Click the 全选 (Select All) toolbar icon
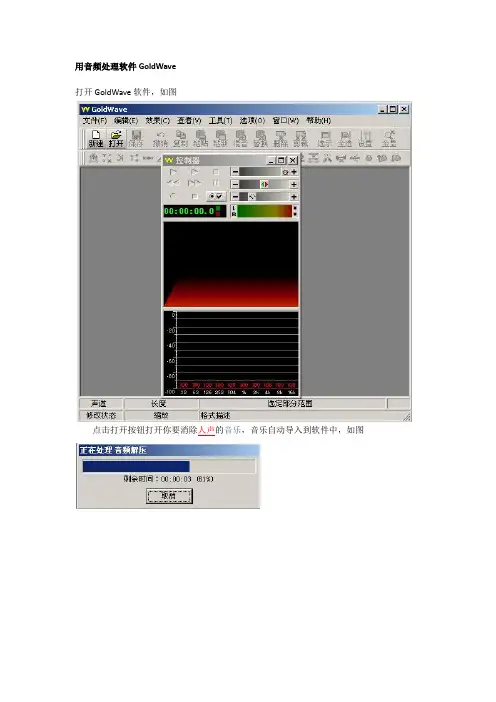Image resolution: width=496 pixels, height=702 pixels. click(345, 138)
